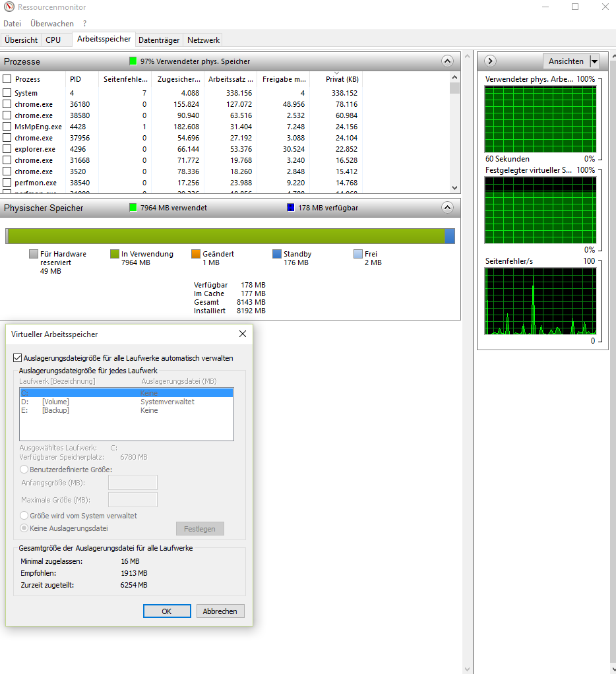Confirm the dialog with OK
616x674 pixels.
[167, 611]
